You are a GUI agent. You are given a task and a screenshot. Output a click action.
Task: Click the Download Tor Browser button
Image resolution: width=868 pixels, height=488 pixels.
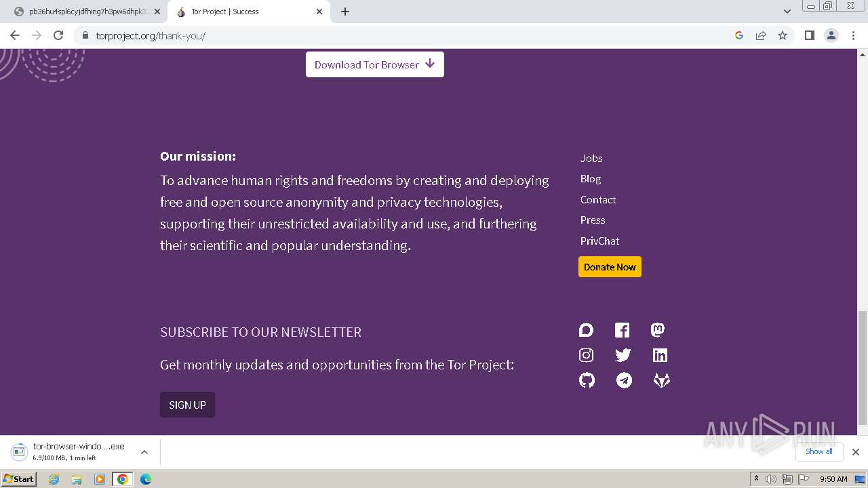pos(375,64)
